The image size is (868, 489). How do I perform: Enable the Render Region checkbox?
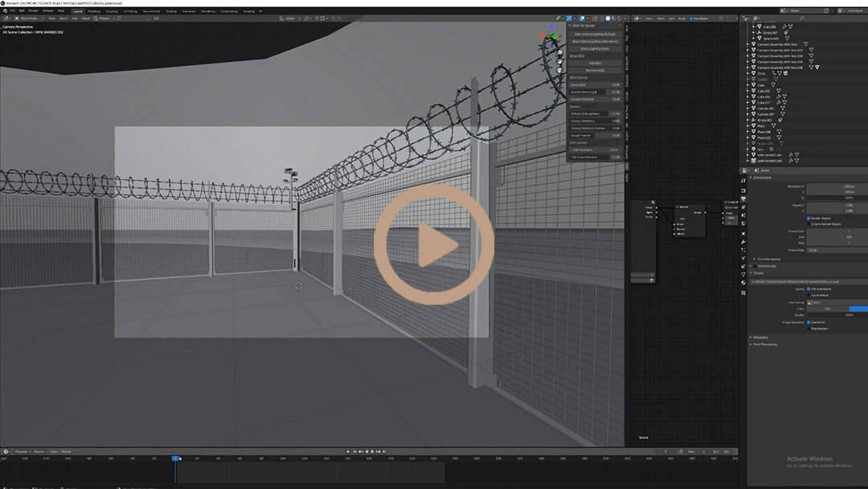[809, 218]
